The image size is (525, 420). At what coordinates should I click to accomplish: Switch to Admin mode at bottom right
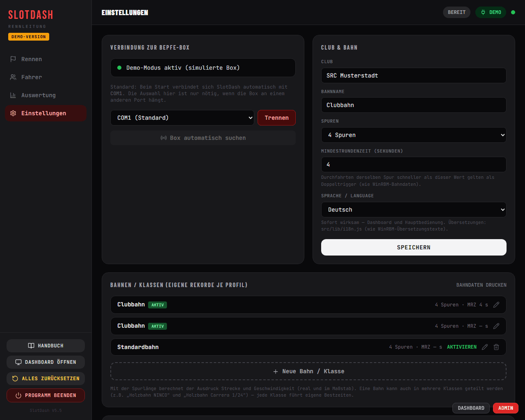pyautogui.click(x=506, y=408)
